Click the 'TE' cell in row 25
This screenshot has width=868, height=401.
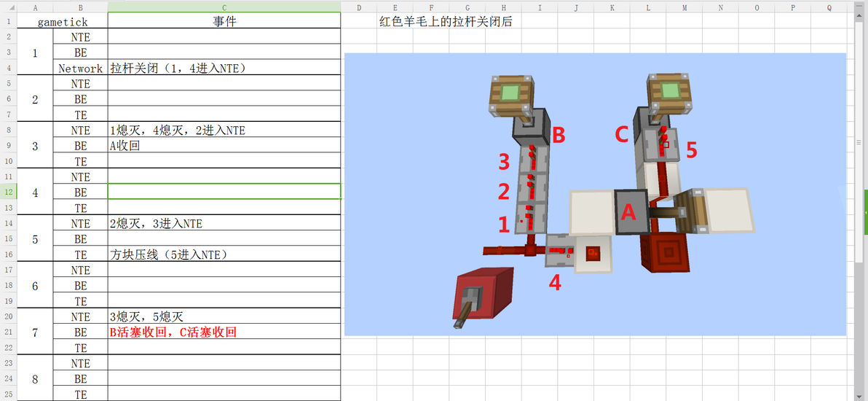click(80, 394)
